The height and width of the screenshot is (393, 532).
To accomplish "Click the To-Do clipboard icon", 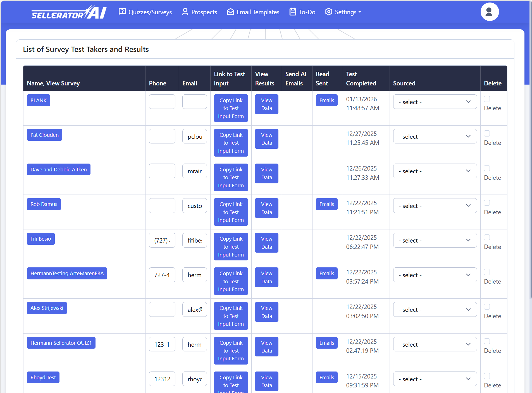I will [x=292, y=12].
